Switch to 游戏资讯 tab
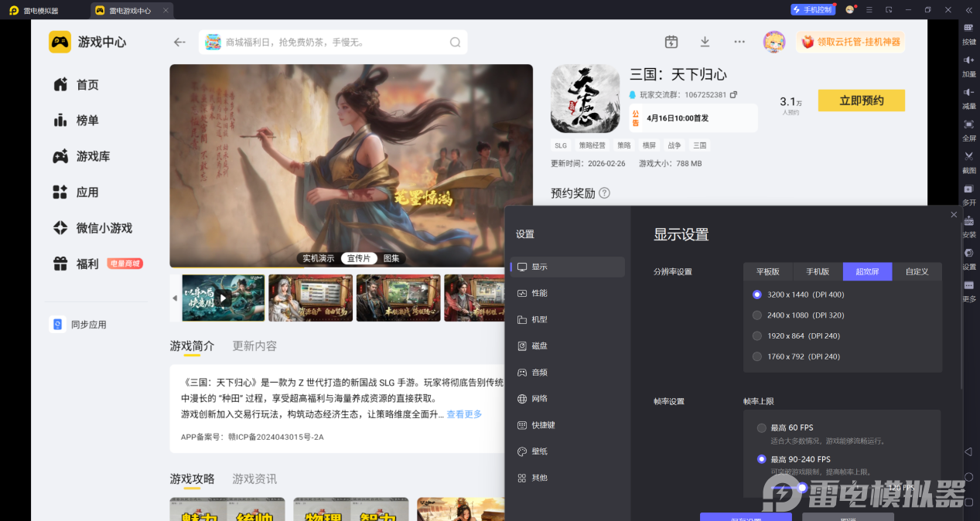980x521 pixels. tap(254, 479)
